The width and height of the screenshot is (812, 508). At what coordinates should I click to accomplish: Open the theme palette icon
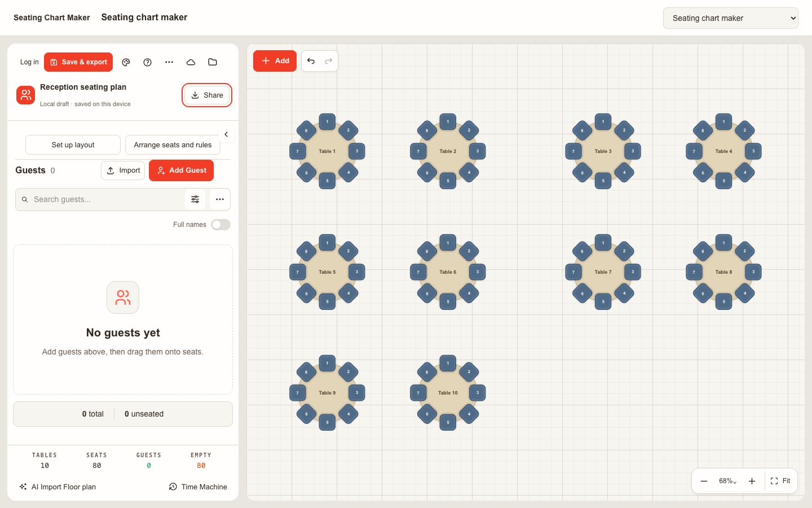pos(126,62)
